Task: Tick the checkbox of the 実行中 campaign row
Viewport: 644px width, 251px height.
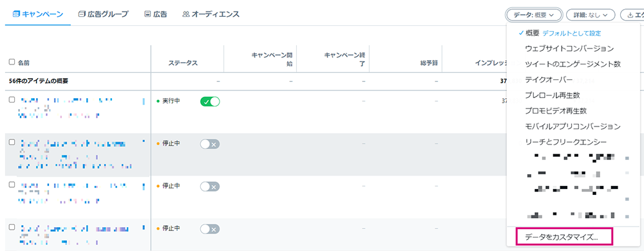Action: pos(12,99)
